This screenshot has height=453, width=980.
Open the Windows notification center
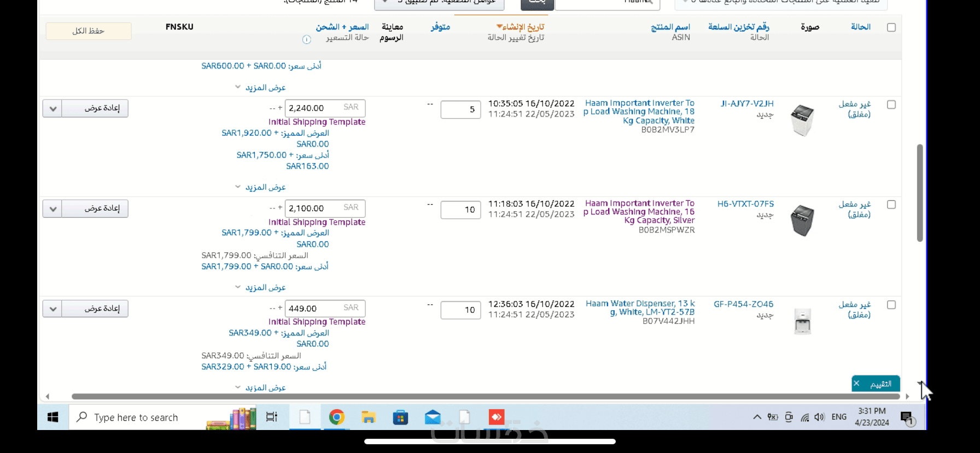point(907,418)
